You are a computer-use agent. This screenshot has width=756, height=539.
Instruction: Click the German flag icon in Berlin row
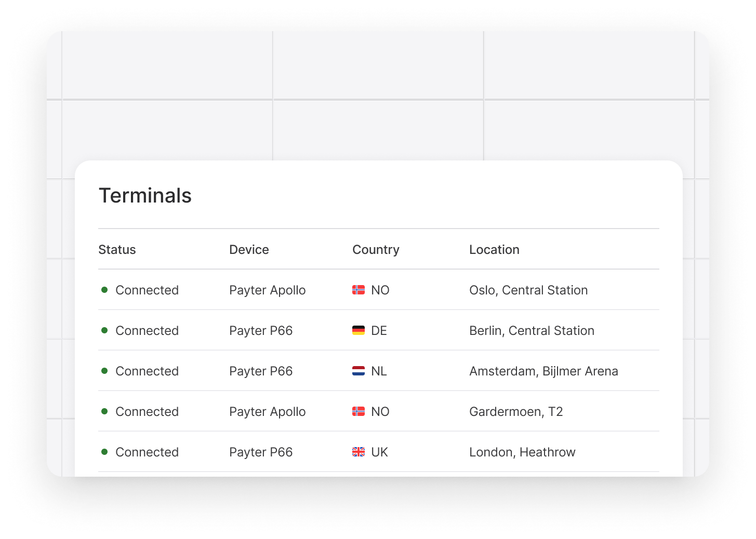(x=358, y=330)
